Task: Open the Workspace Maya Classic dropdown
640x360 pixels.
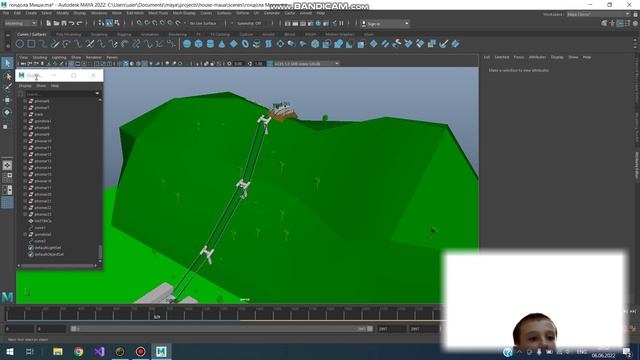Action: point(598,14)
